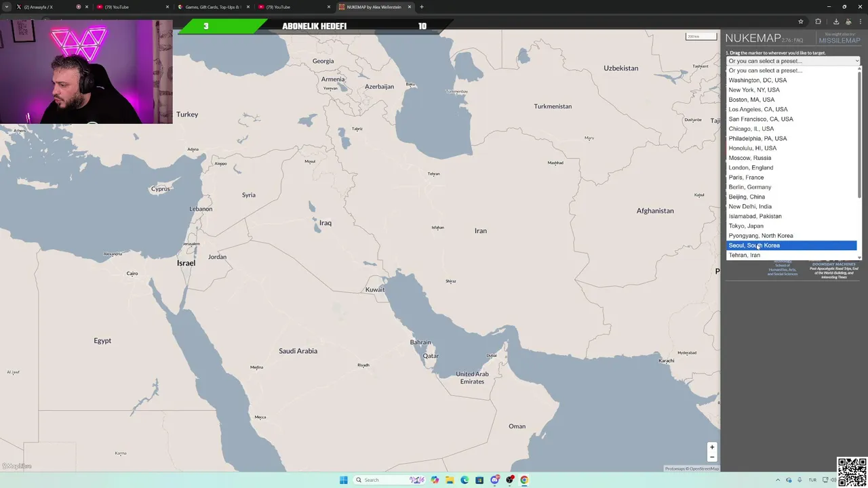Pick Philadelphia, PA, USA preset
This screenshot has width=868, height=488.
point(791,138)
